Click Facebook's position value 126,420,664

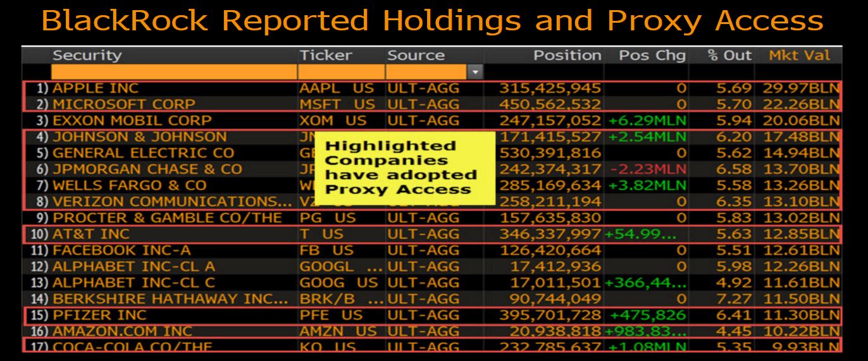(x=550, y=250)
